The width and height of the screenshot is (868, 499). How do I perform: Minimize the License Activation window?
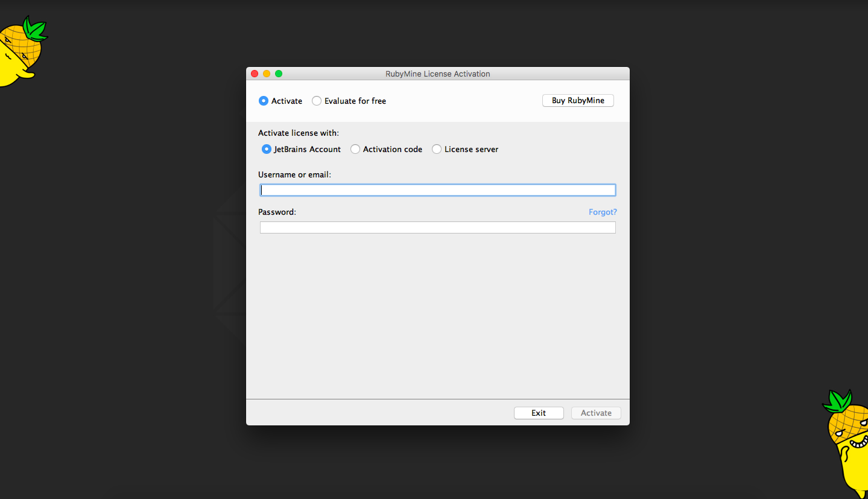(x=267, y=74)
